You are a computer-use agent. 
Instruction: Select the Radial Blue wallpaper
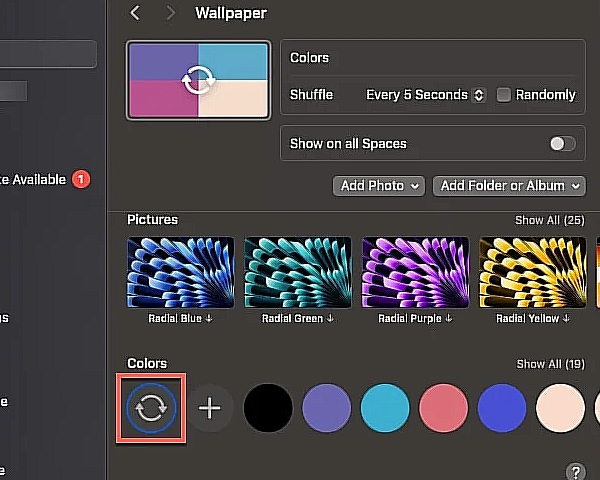tap(181, 273)
